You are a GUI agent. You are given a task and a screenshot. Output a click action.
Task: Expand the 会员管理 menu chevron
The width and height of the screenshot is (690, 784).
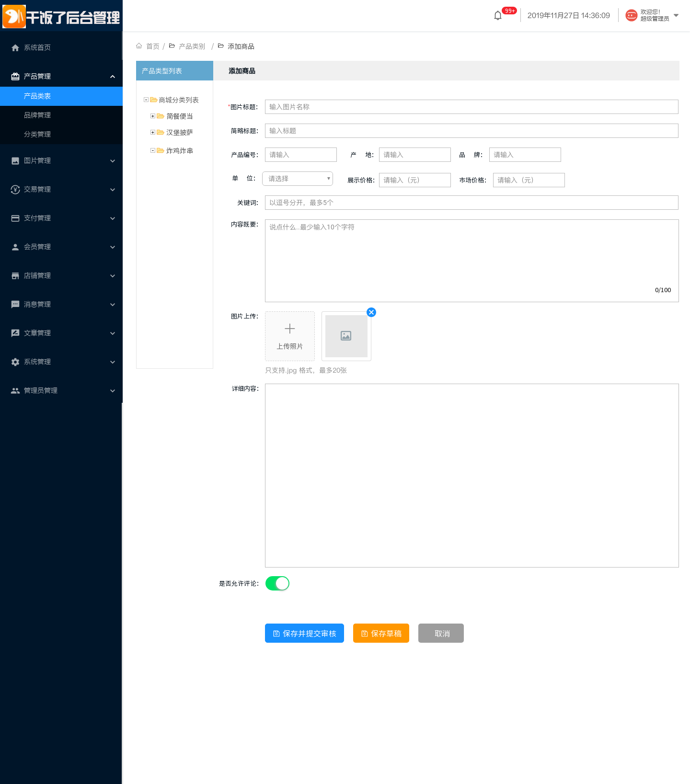coord(113,247)
